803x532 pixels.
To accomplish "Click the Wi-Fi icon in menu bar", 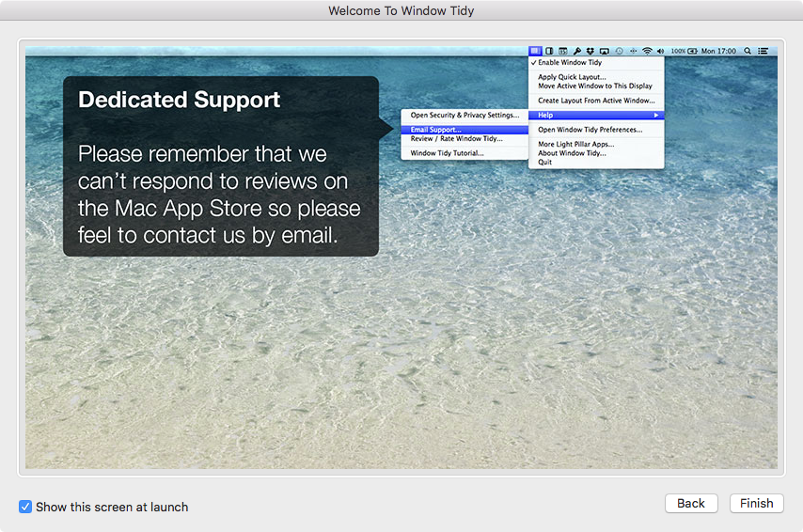I will tap(647, 51).
